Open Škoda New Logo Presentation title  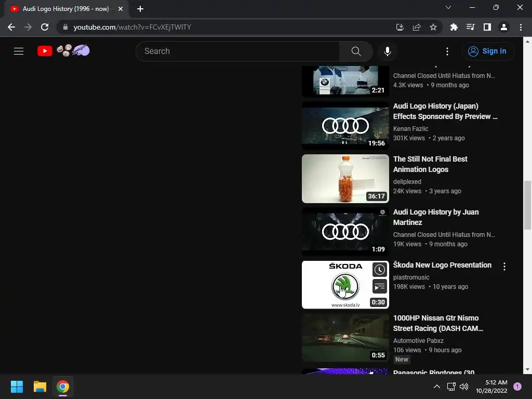pos(442,265)
